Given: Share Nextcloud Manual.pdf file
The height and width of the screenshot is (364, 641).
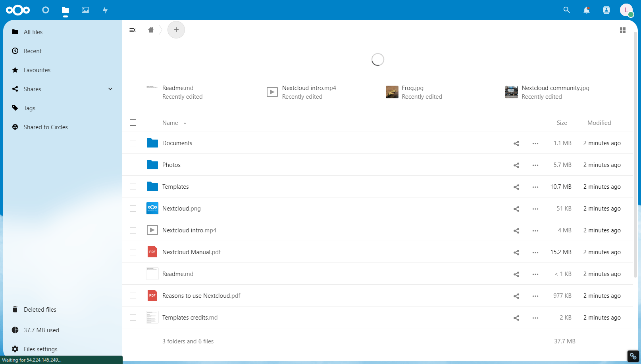Looking at the screenshot, I should [516, 253].
